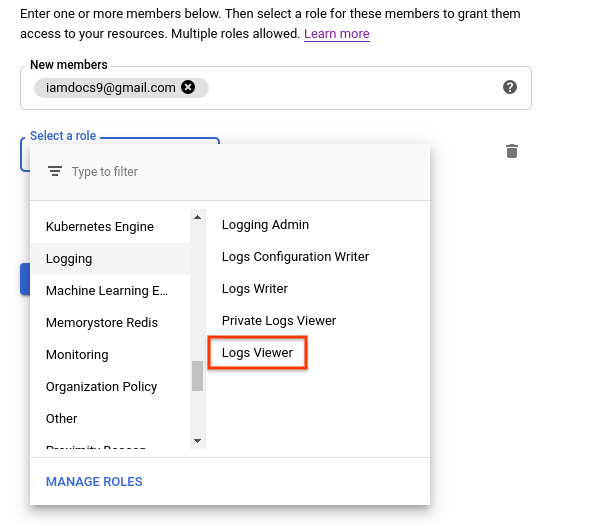Type in the filter text field

point(240,172)
